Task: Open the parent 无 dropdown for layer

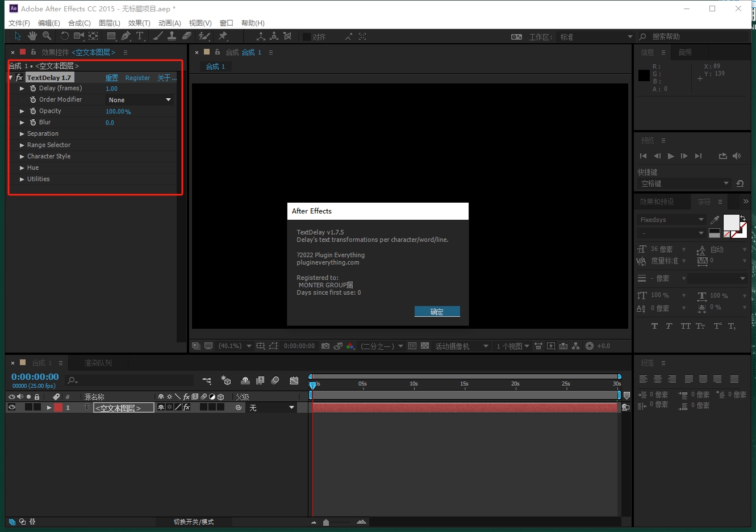Action: click(x=272, y=408)
